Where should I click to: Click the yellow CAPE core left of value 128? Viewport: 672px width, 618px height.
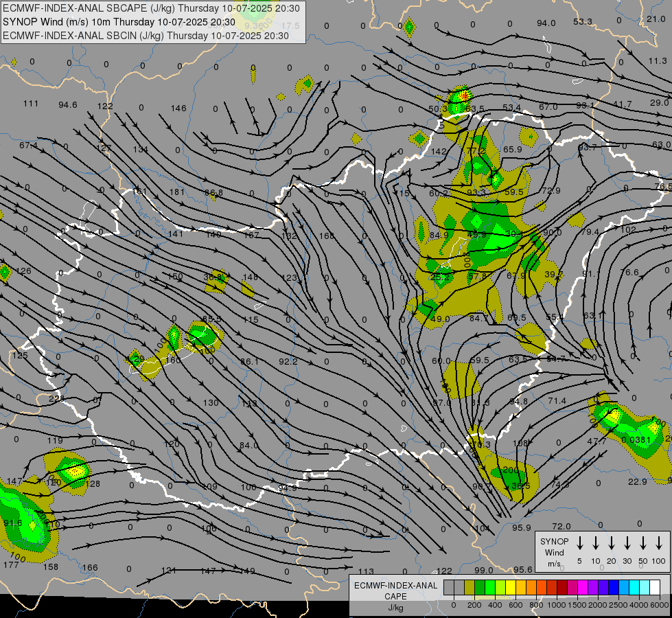pos(76,471)
